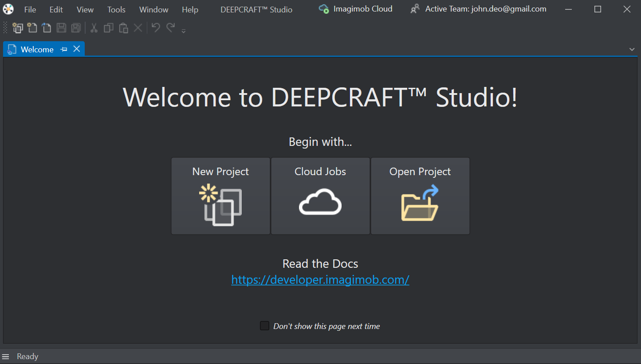Click the New File toolbar icon
Viewport: 641px width, 364px height.
point(32,28)
